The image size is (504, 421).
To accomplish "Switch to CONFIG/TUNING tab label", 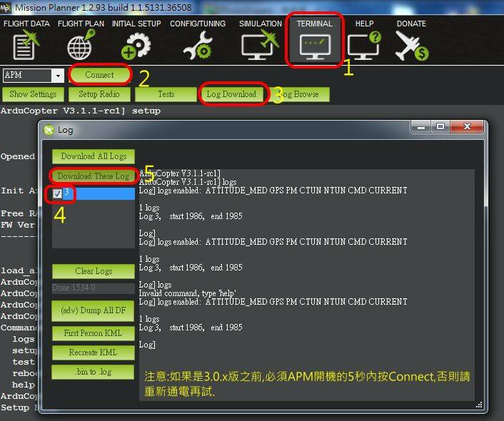I will point(198,24).
